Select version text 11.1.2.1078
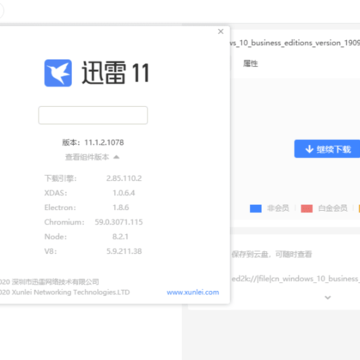The image size is (360, 360). click(104, 142)
